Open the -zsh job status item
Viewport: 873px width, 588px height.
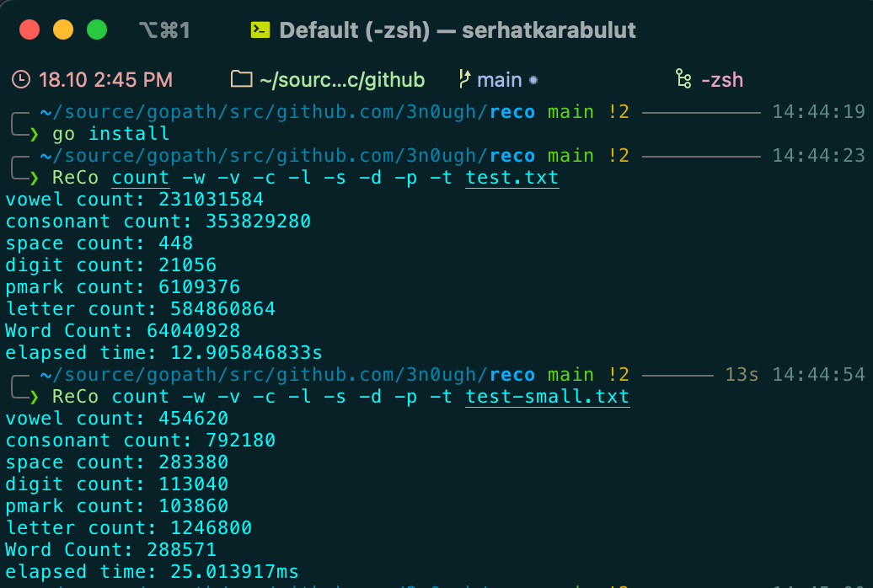[x=722, y=80]
